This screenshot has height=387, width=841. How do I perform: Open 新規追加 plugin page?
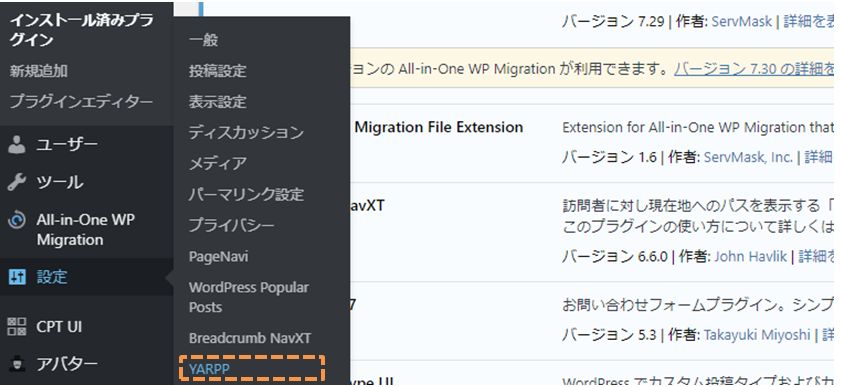(x=39, y=71)
